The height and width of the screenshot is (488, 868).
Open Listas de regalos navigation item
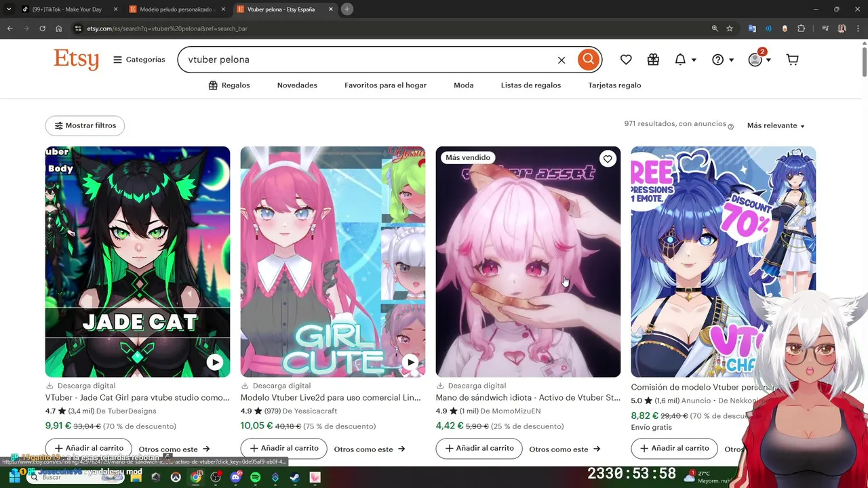pyautogui.click(x=531, y=85)
